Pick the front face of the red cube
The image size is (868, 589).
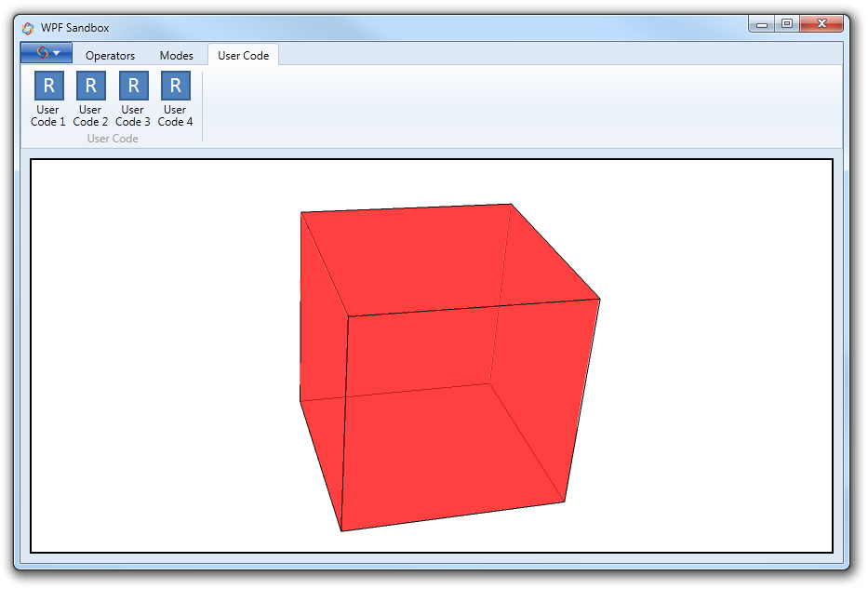coord(465,419)
